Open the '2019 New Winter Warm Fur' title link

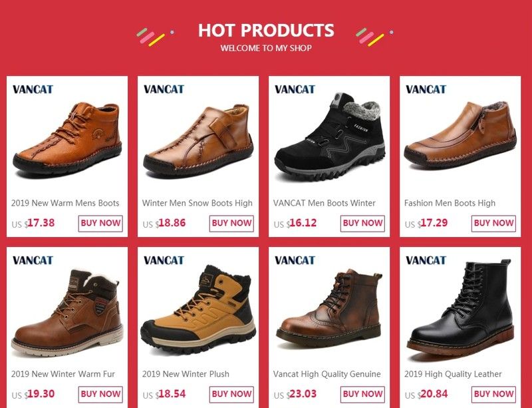tap(63, 374)
